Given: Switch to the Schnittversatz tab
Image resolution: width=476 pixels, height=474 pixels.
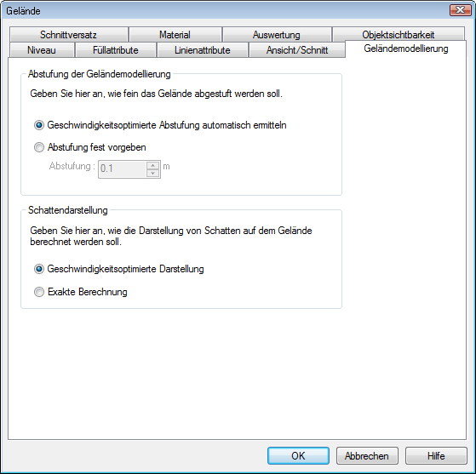Looking at the screenshot, I should tap(69, 35).
